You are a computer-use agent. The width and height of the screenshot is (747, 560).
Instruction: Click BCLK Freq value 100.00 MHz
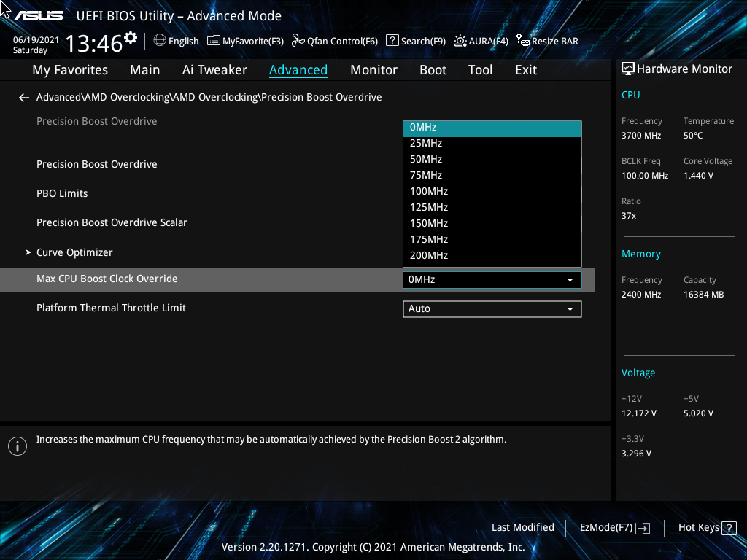click(x=645, y=176)
